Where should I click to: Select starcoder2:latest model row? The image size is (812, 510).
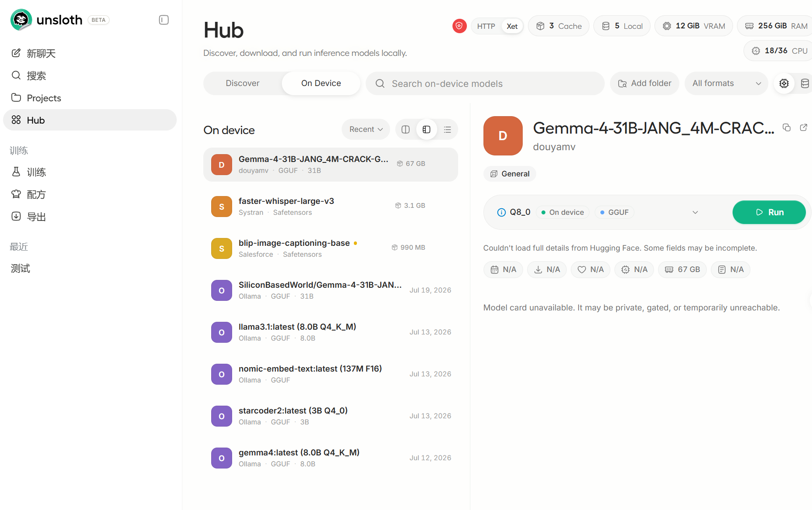tap(330, 416)
